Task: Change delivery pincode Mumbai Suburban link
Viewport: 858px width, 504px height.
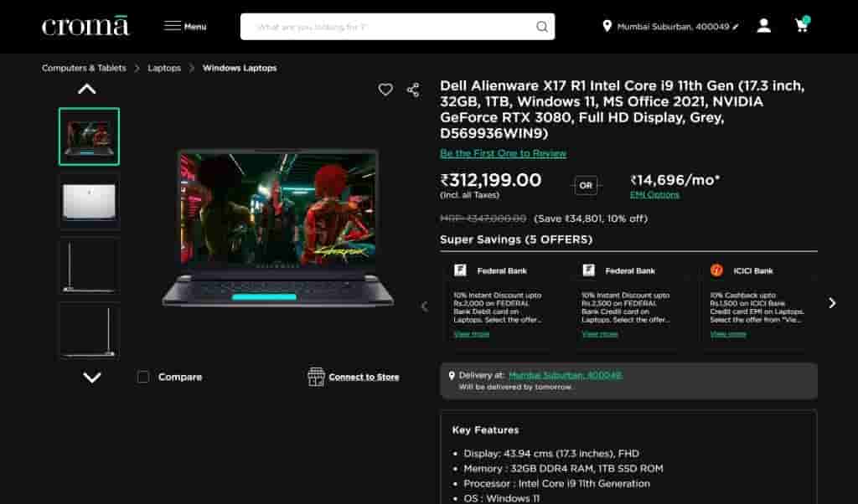Action: click(566, 375)
